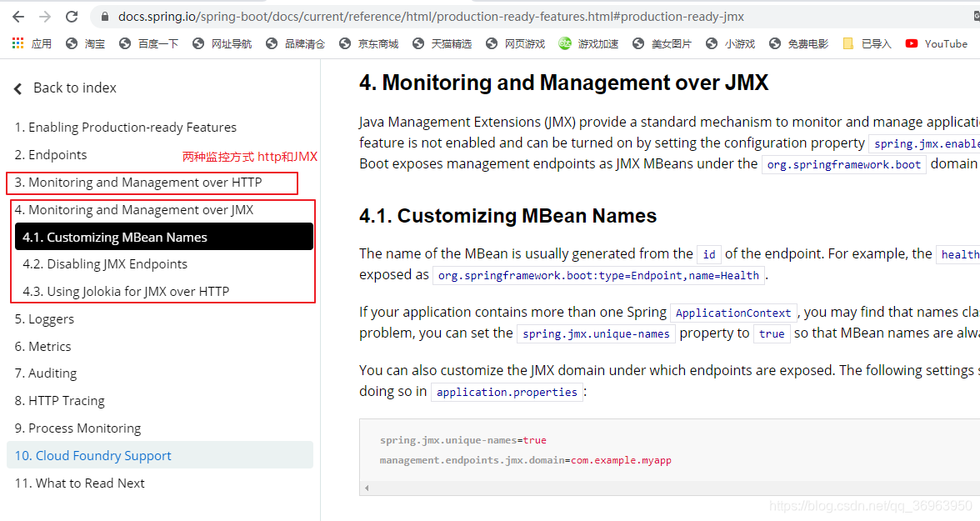Viewport: 980px width, 521px height.
Task: Click the 4.1. Customizing MBean Names heading
Action: pyautogui.click(x=507, y=216)
